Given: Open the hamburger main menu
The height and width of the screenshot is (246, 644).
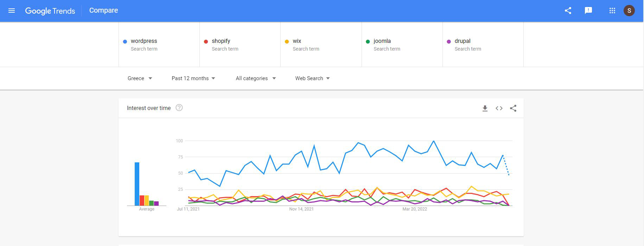Looking at the screenshot, I should tap(12, 11).
